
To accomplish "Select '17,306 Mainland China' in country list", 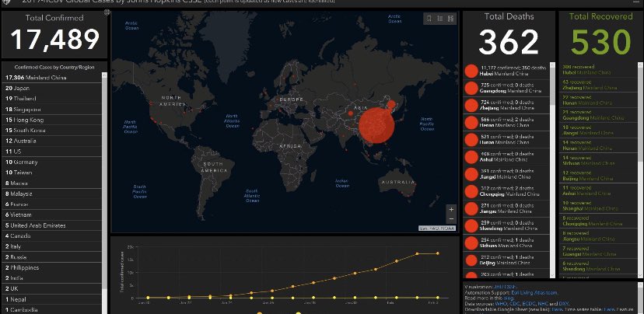I will coord(52,78).
